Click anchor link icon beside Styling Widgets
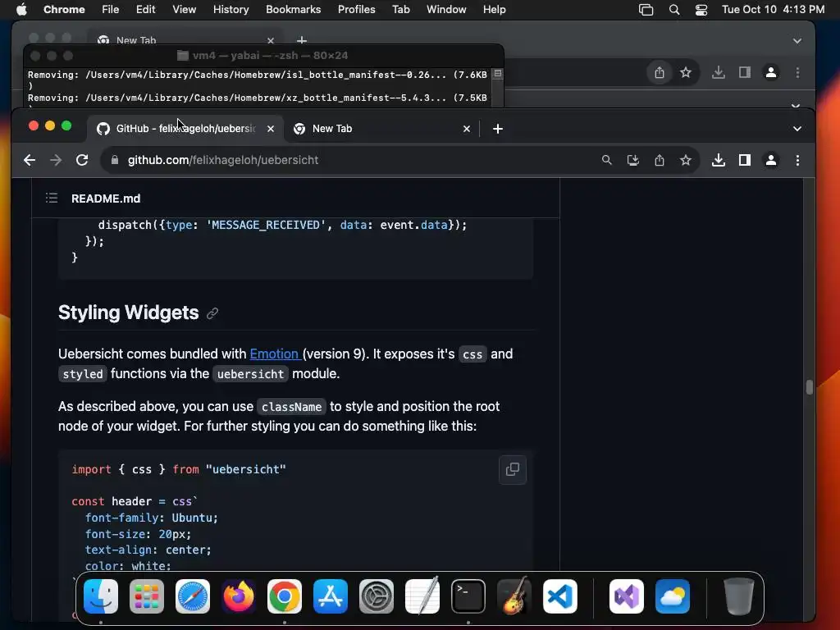 [212, 313]
